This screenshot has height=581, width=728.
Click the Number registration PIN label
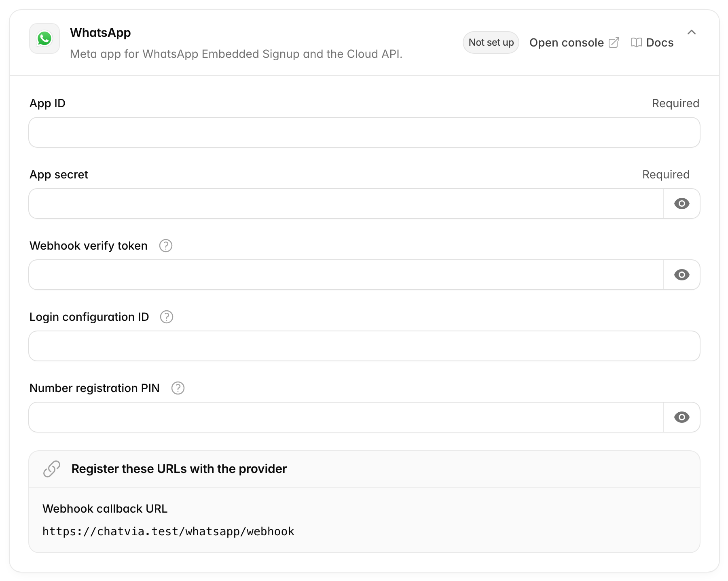[94, 388]
